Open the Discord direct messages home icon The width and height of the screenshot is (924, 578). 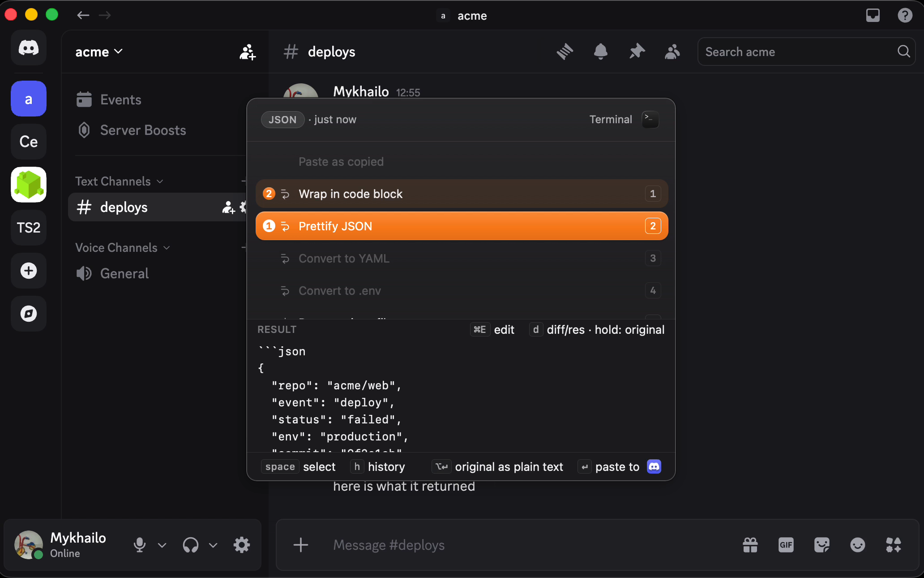(x=29, y=47)
